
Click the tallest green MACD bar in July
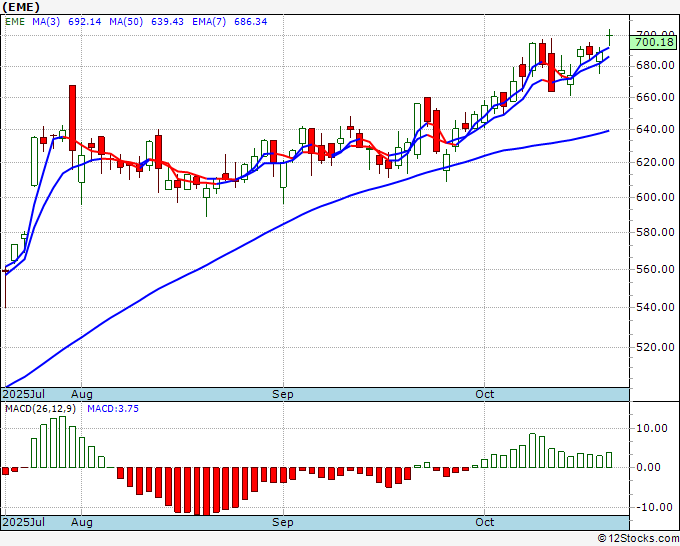62,442
